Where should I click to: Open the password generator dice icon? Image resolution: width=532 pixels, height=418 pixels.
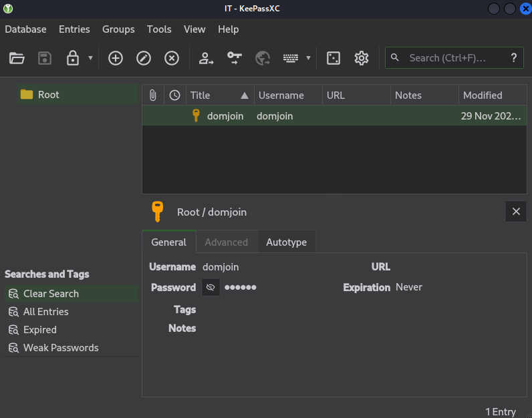pyautogui.click(x=334, y=58)
